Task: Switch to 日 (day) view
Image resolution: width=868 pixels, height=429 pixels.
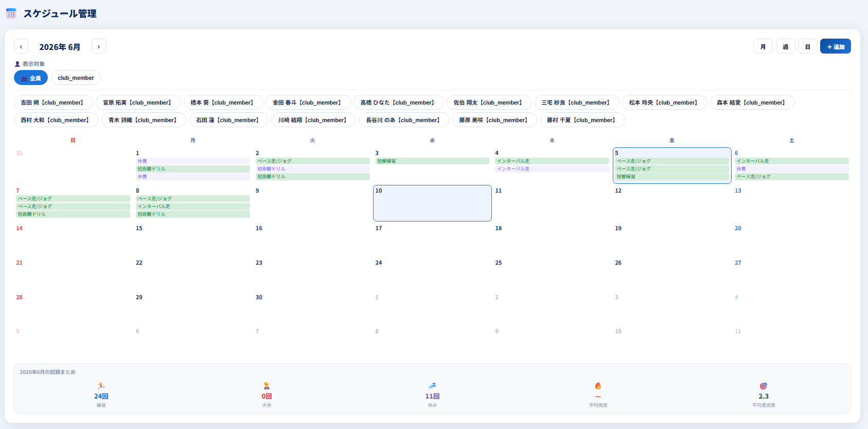Action: pos(808,46)
